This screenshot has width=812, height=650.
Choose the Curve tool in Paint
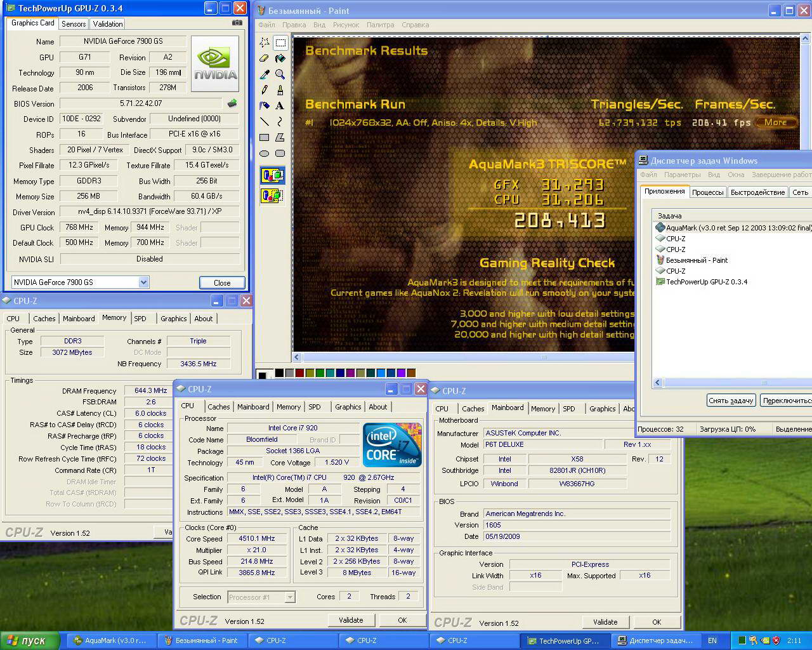pos(280,122)
